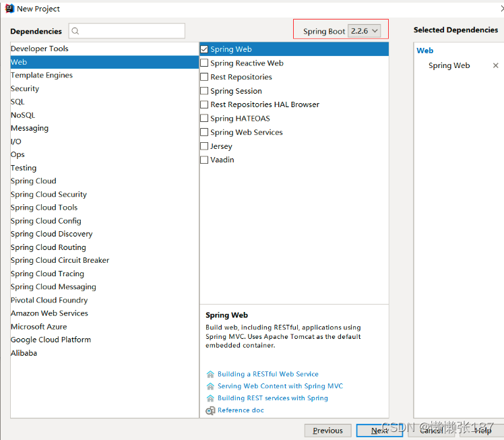
Task: Click the home icon beside Serving Web Content
Action: [210, 386]
